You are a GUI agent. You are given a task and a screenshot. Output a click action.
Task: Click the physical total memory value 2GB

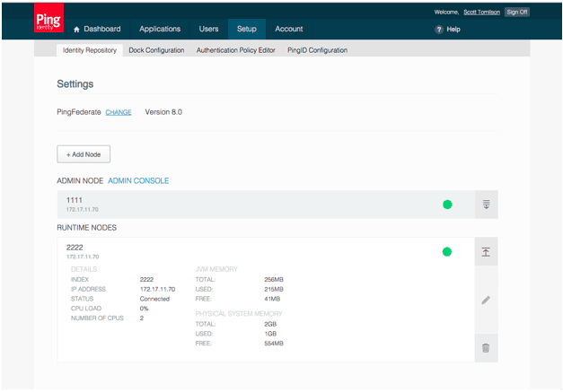pos(270,324)
